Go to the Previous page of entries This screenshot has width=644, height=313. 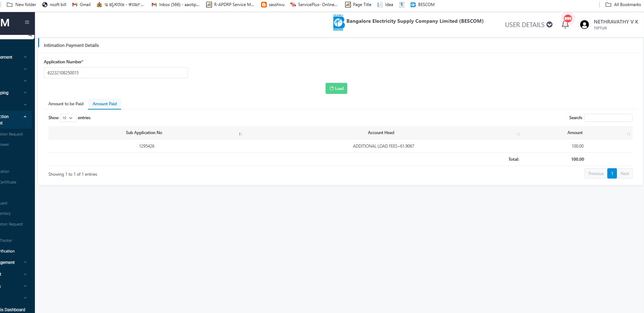tap(596, 174)
